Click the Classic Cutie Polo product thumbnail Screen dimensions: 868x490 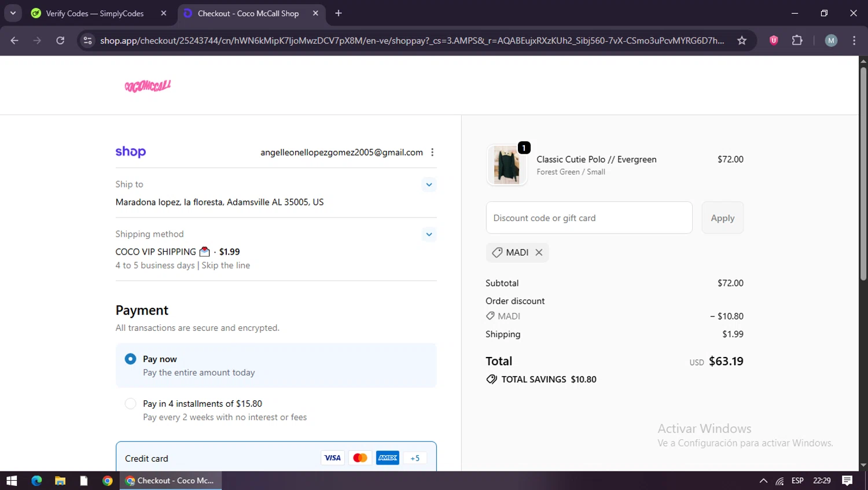507,165
